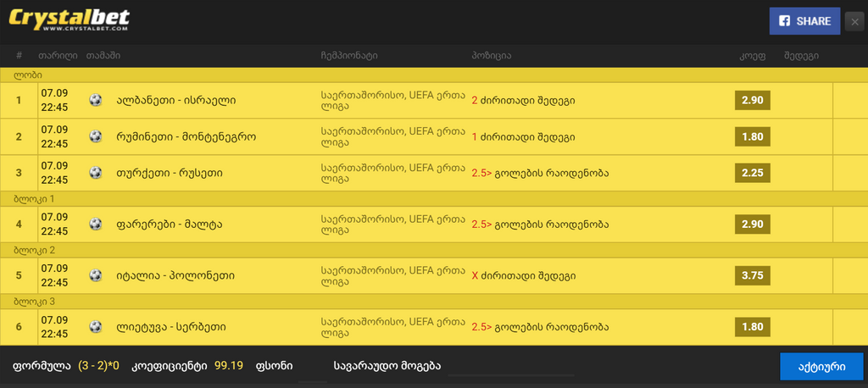Click soccer ball icon for იტალია - პოლონეთი
868x388 pixels.
pos(96,275)
